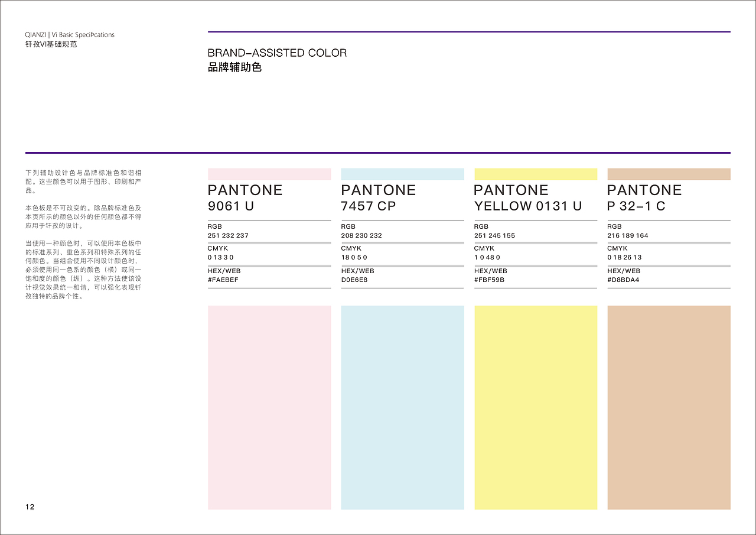Choose the small tan swatch above PANTONE P 32-1 C

[669, 174]
